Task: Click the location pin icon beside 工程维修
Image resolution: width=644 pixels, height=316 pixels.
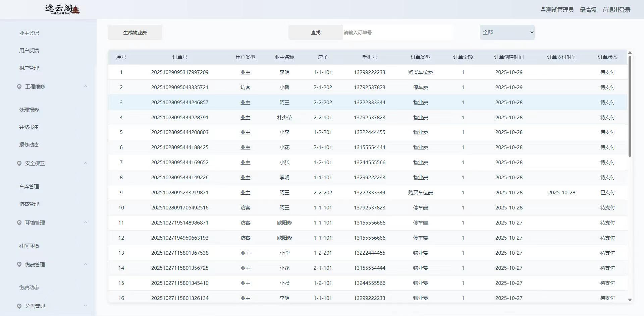Action: click(19, 87)
